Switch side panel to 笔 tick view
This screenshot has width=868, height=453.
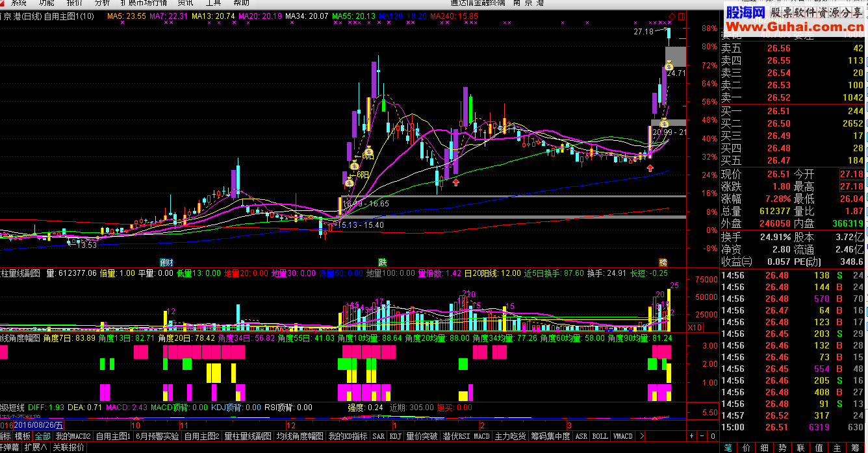[x=729, y=447]
